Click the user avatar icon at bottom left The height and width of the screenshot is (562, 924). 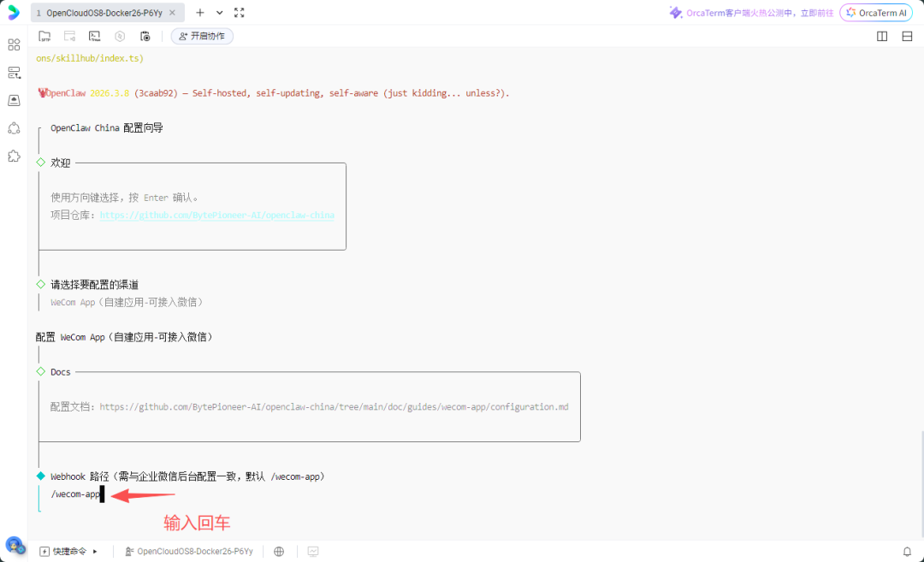[15, 546]
